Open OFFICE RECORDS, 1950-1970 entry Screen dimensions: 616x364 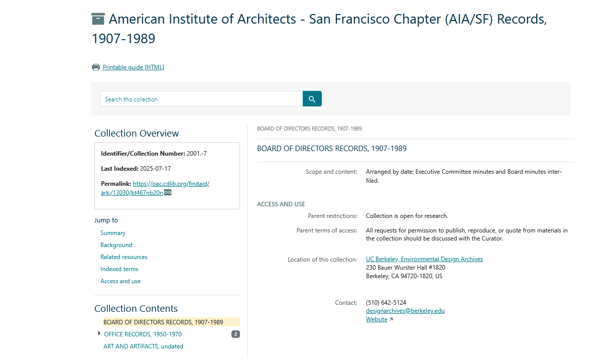point(143,334)
